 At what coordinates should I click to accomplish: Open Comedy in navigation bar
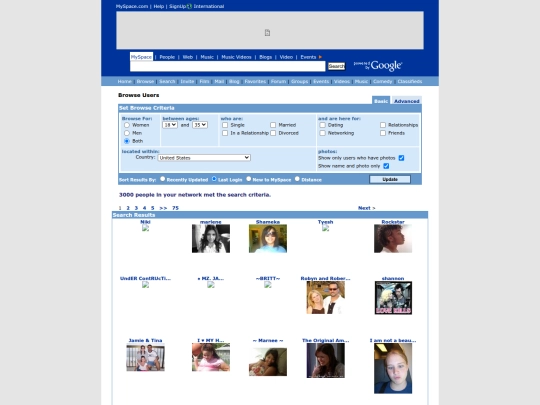(382, 82)
